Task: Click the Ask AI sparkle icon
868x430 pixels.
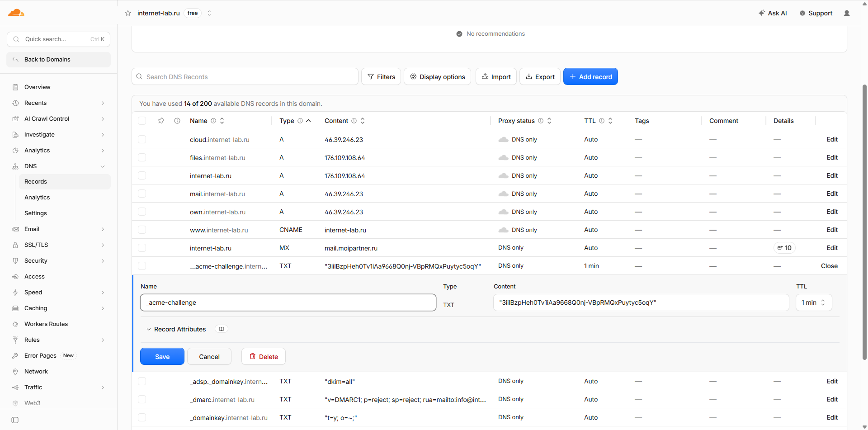Action: point(762,13)
